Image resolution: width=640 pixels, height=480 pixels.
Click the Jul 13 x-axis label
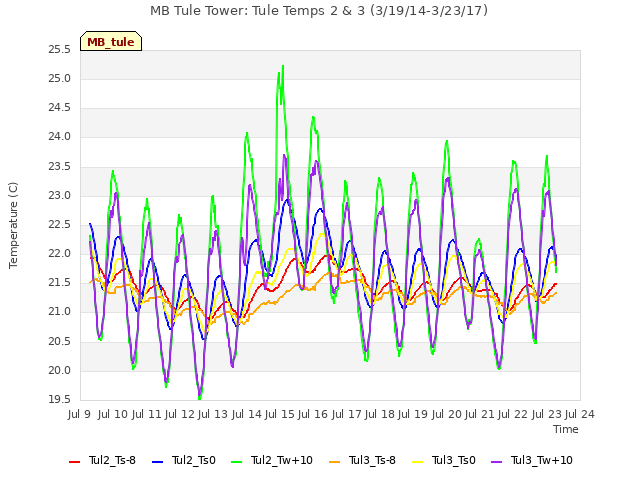tap(213, 414)
